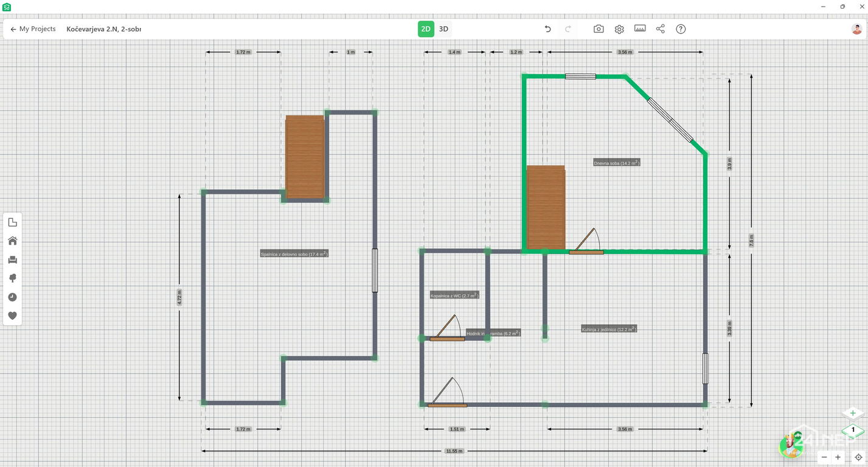Take a snapshot with camera icon
868x467 pixels.
(x=599, y=29)
